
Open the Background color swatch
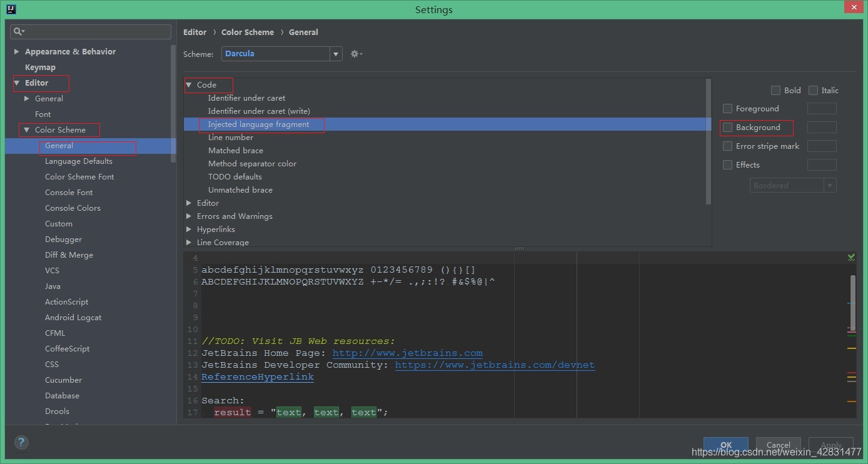pyautogui.click(x=822, y=127)
